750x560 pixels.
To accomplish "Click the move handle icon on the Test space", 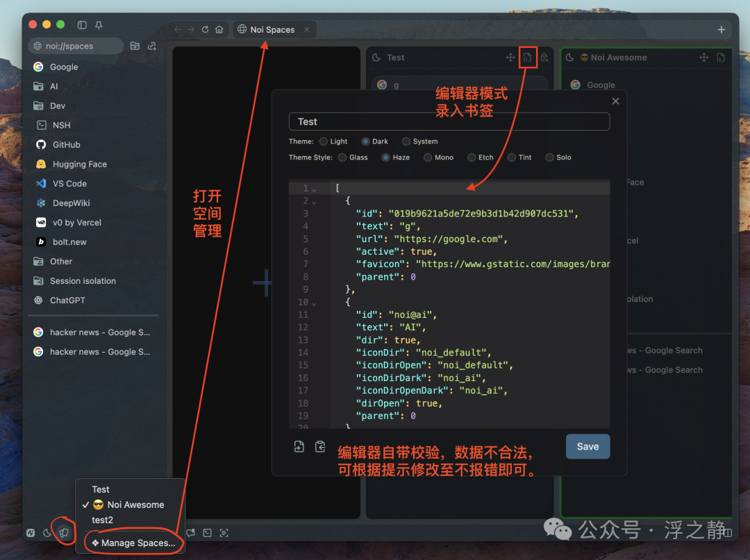I will (510, 58).
